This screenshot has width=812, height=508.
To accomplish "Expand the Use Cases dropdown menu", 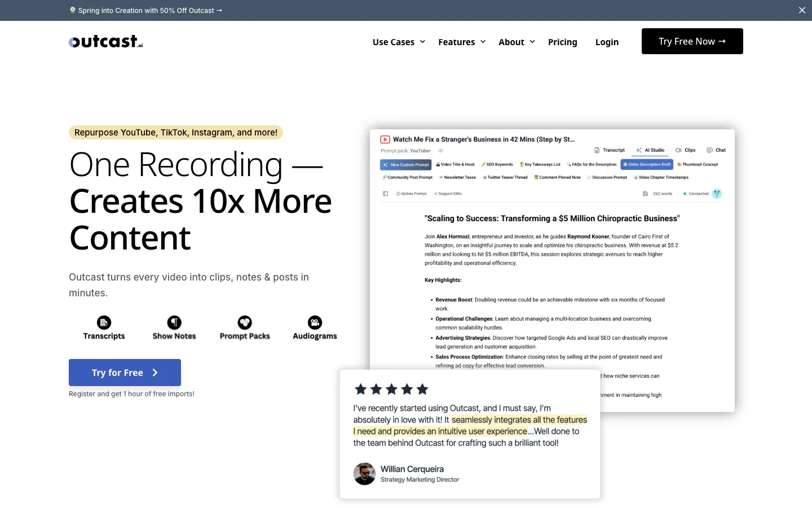I will coord(399,42).
